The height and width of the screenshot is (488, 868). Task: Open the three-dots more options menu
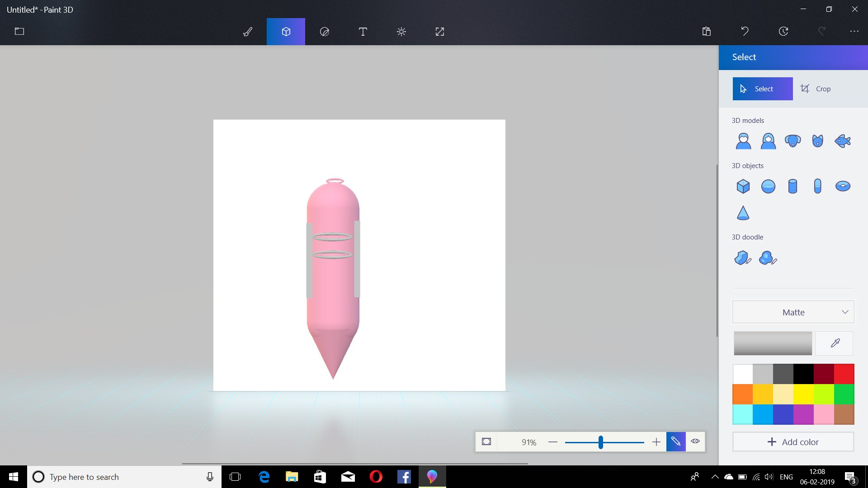pos(854,32)
